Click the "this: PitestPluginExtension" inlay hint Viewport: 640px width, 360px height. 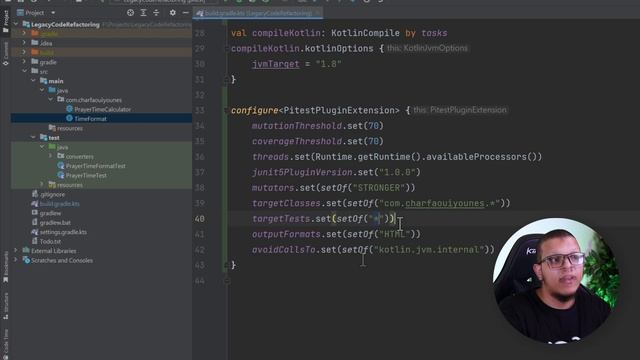460,110
